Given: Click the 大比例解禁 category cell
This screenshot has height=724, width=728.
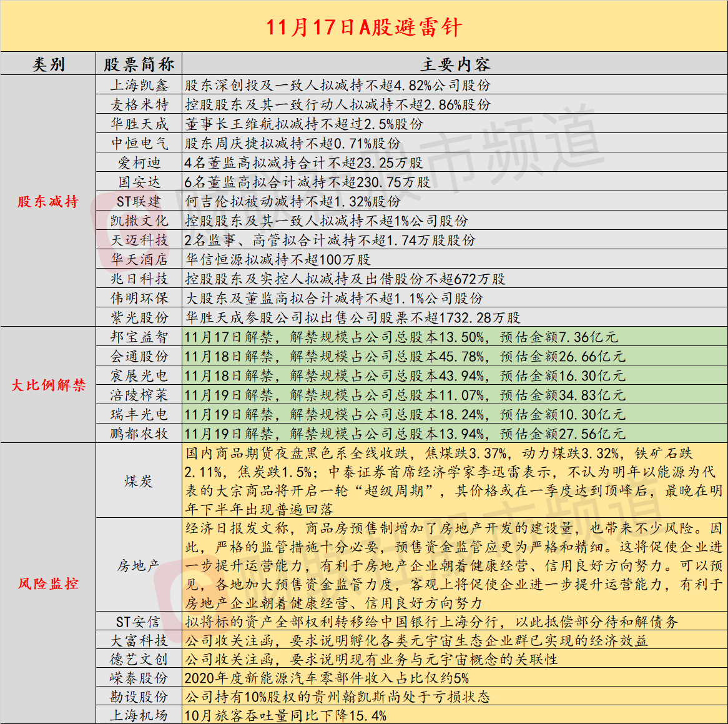Looking at the screenshot, I should coord(48,385).
